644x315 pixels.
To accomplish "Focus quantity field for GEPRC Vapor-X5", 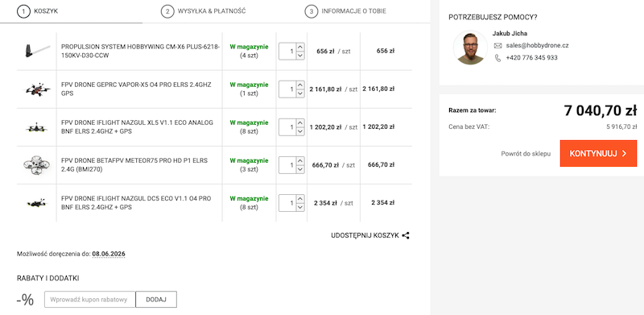I will click(287, 89).
